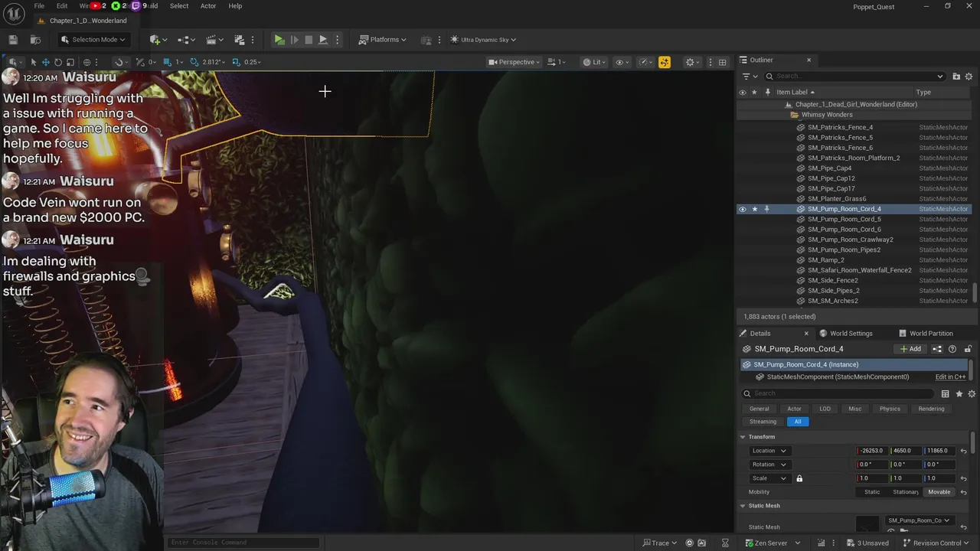Viewport: 980px width, 551px height.
Task: Toggle the star on SM_Pump_Room_Cord_4 row
Action: pos(754,209)
